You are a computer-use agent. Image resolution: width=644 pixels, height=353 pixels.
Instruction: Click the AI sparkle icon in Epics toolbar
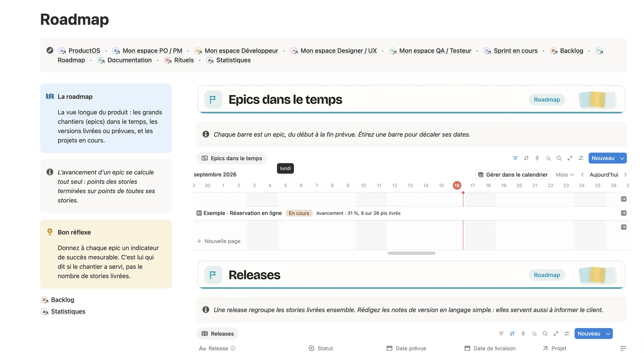click(548, 158)
